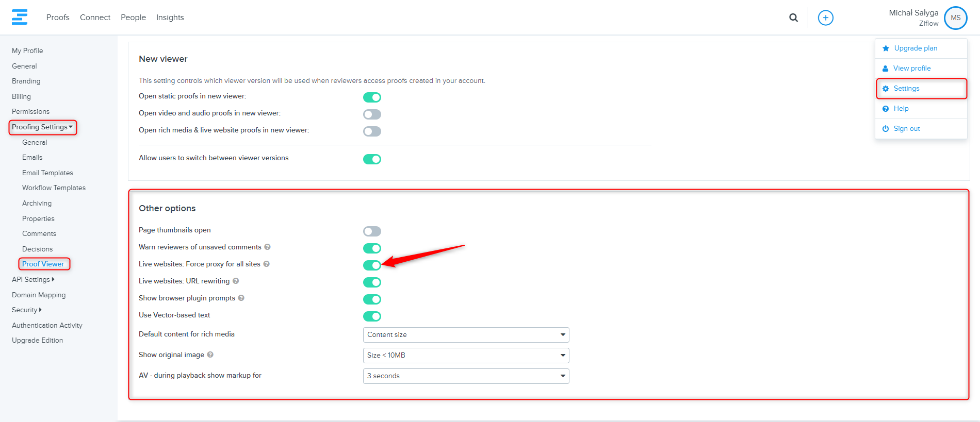The image size is (980, 422).
Task: Open Workflow Templates in the sidebar
Action: 54,188
